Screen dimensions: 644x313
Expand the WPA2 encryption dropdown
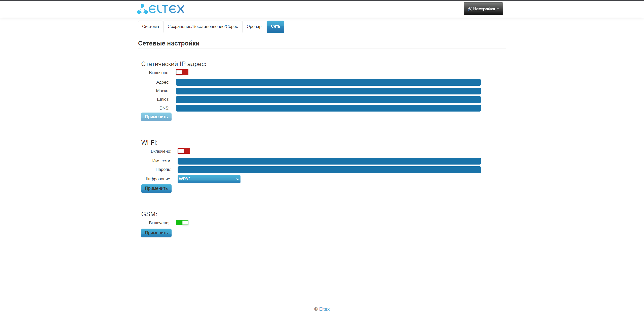click(209, 179)
